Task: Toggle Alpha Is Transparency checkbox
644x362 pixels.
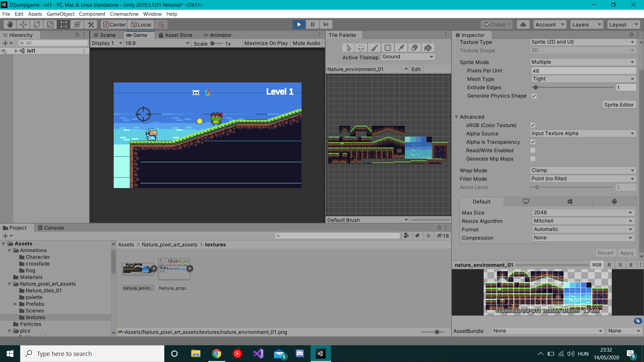Action: pos(533,142)
